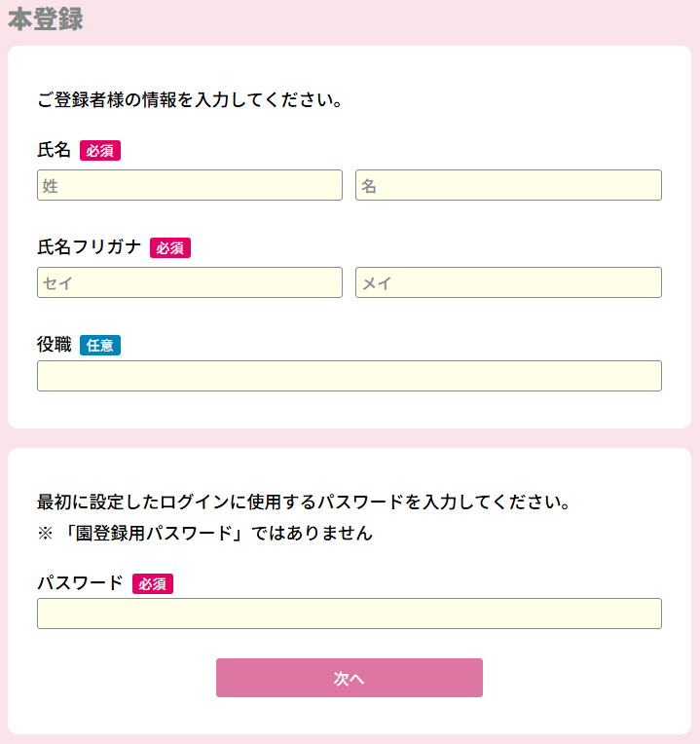Select the セイ furigana input field

(x=190, y=282)
